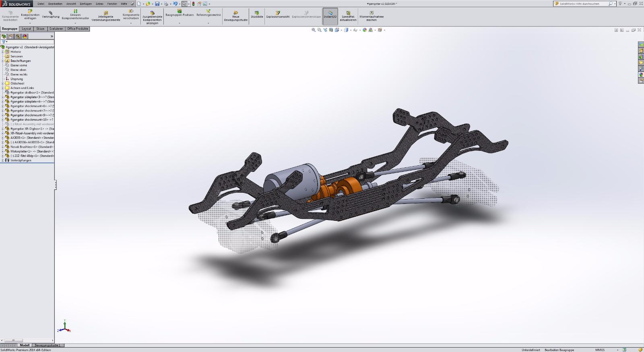
Task: Expand panel tabs with double chevron
Action: click(52, 36)
